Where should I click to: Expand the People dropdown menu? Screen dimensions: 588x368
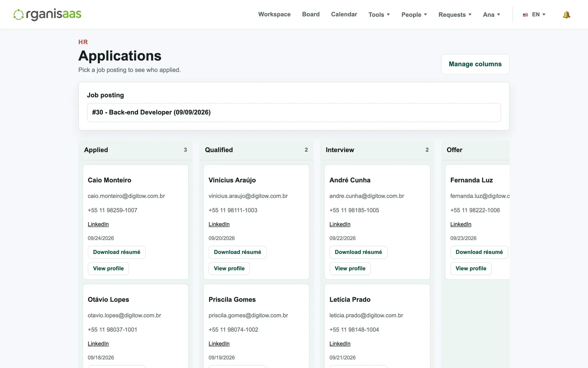point(414,15)
